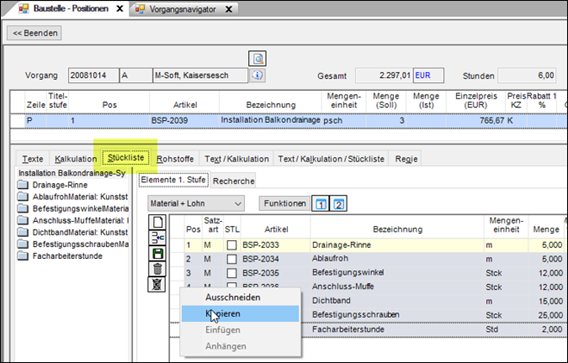Click the Befestigungsschrauben description cell

click(x=397, y=314)
